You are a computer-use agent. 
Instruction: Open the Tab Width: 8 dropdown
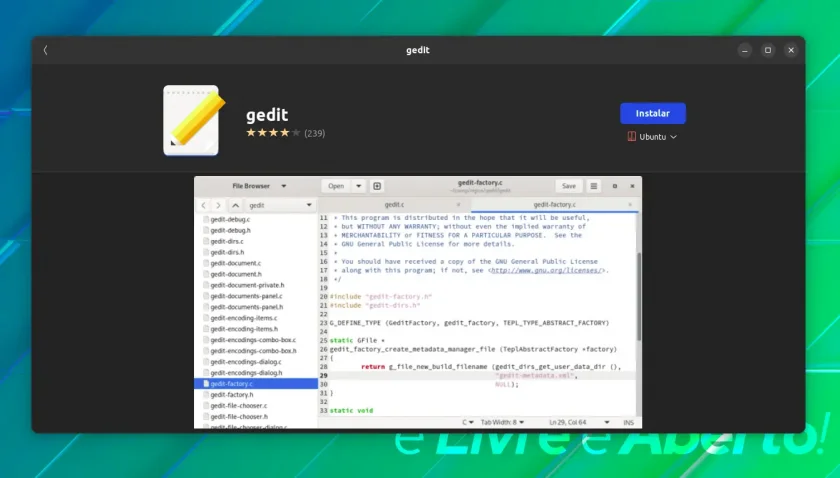502,422
